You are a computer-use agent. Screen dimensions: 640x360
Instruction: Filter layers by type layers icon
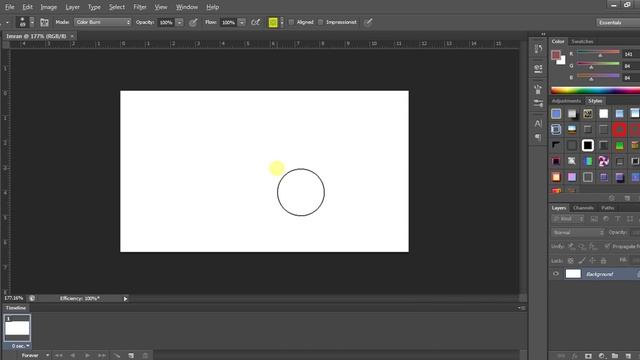618,219
